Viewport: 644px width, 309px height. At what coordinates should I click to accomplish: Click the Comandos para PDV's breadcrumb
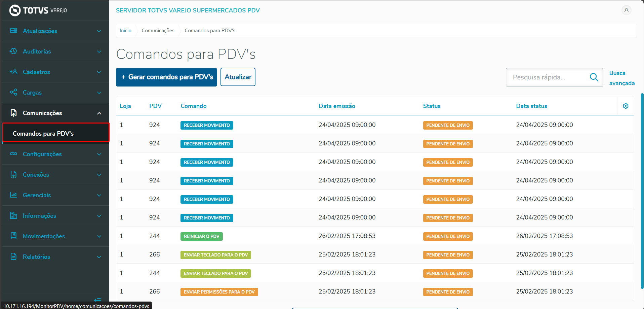pyautogui.click(x=210, y=31)
